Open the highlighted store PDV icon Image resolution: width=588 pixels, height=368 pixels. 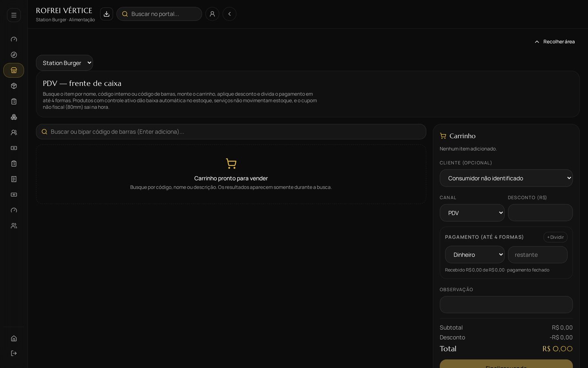click(x=14, y=70)
